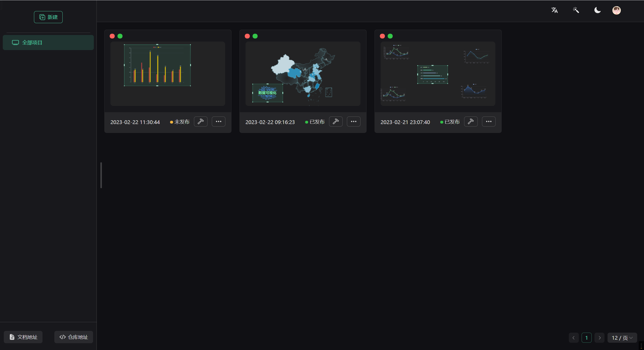Select page 1 in pagination
Screen dimensions: 644x350
coord(586,338)
